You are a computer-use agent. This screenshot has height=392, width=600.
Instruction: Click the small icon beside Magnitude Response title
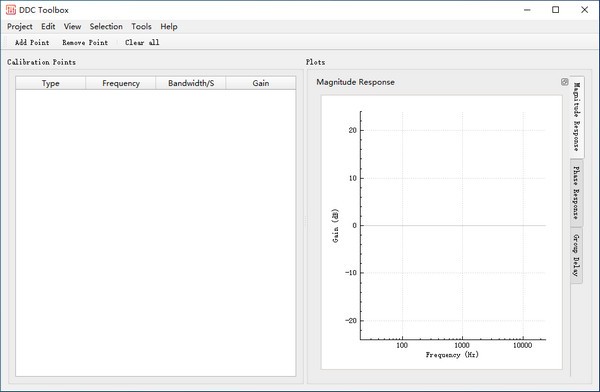click(564, 82)
